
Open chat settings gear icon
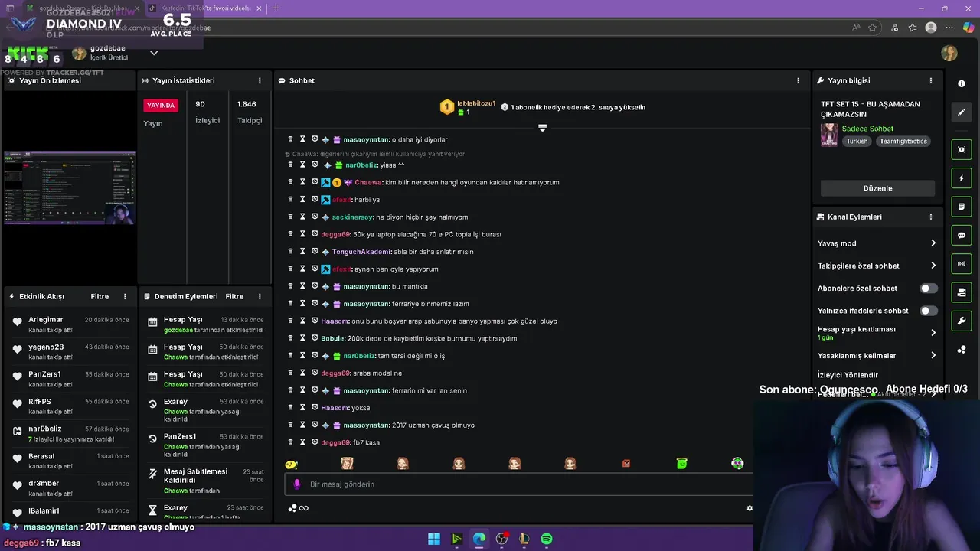point(750,508)
